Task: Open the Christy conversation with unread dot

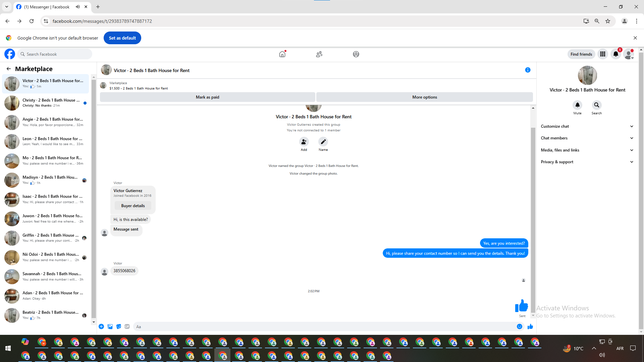Action: [46, 103]
